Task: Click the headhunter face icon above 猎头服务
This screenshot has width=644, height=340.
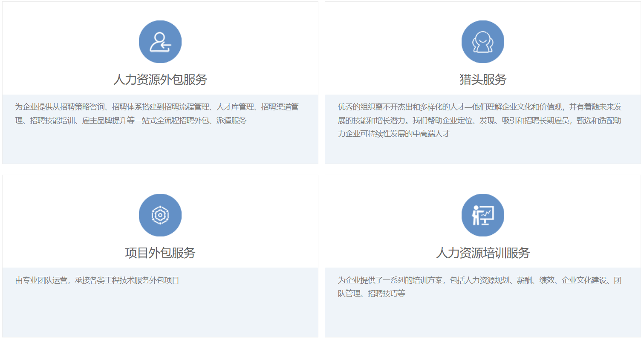Action: coord(482,42)
